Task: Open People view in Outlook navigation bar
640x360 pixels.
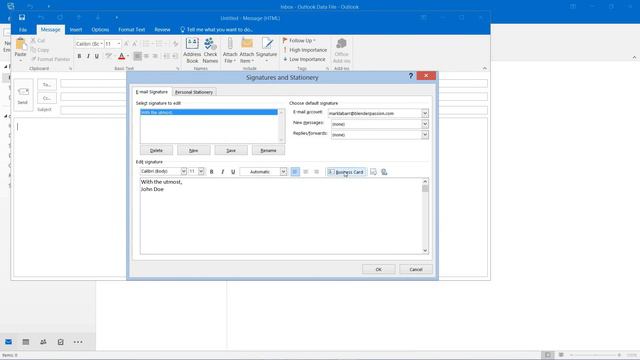Action: point(43,342)
